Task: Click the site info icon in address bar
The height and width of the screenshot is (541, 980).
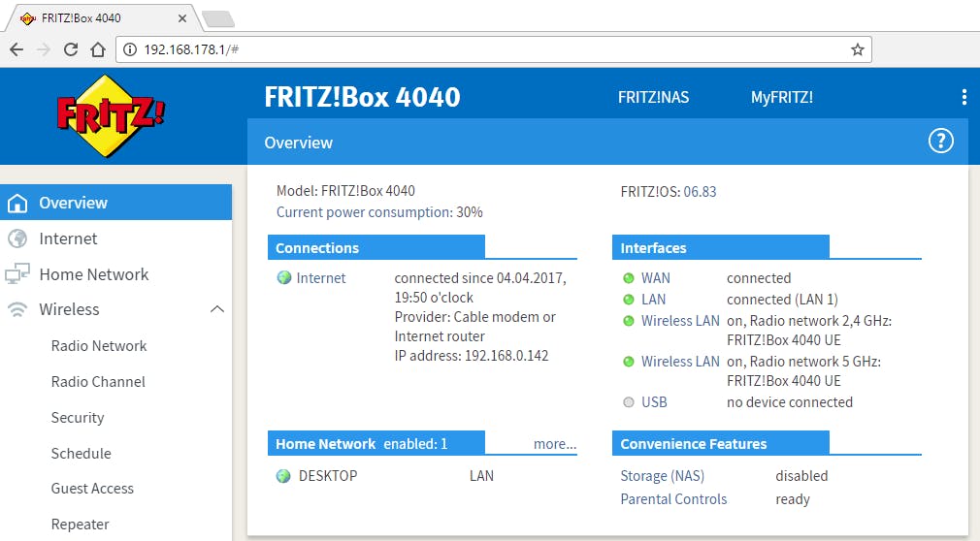Action: (x=130, y=49)
